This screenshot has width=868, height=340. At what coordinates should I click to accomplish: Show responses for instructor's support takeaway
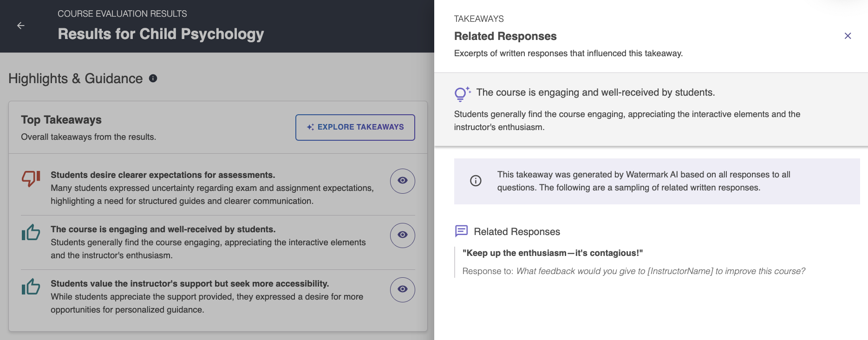(402, 289)
